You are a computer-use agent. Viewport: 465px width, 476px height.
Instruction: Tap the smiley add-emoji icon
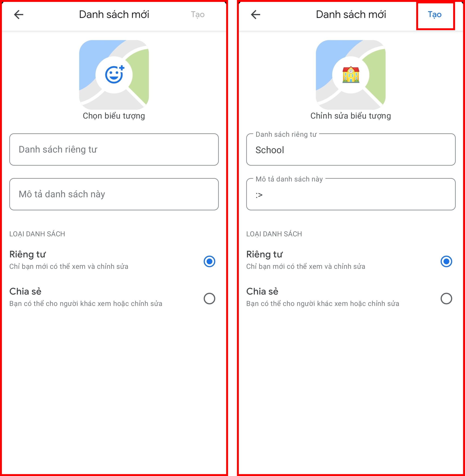pyautogui.click(x=114, y=75)
